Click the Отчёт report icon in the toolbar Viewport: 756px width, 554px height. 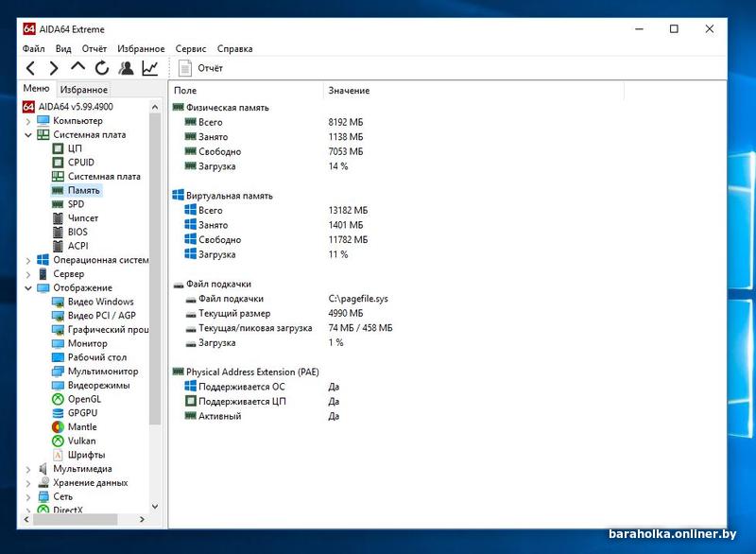click(x=185, y=68)
